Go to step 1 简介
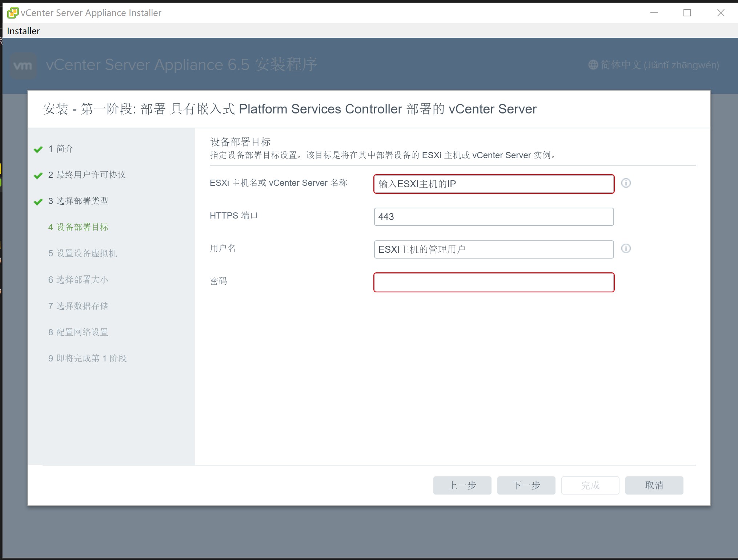Screen dimensions: 738x560 [x=61, y=149]
